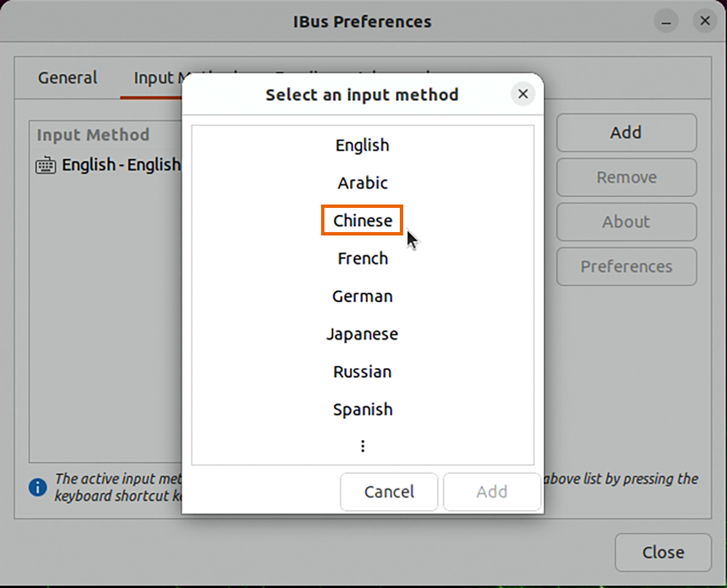Screen dimensions: 727x588
Task: Expand more languages via three-dot item
Action: [x=362, y=446]
